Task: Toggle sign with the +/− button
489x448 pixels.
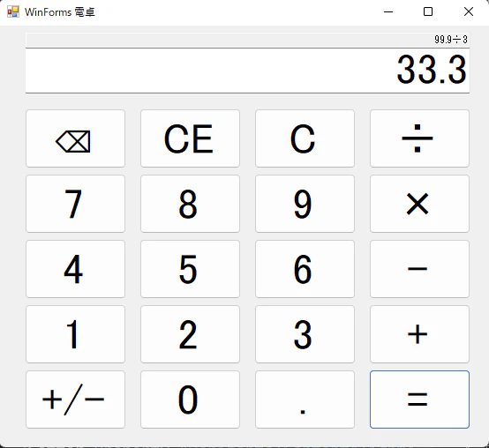Action: (76, 399)
